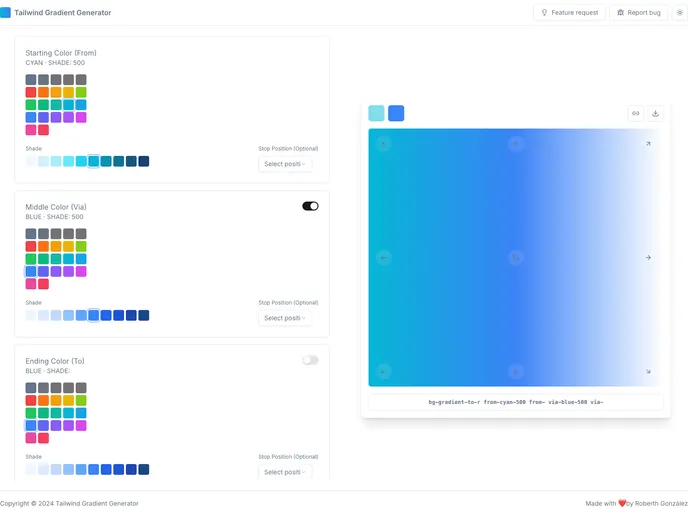This screenshot has height=512, width=688.
Task: Pick pink in Starting Color palette
Action: (x=31, y=130)
